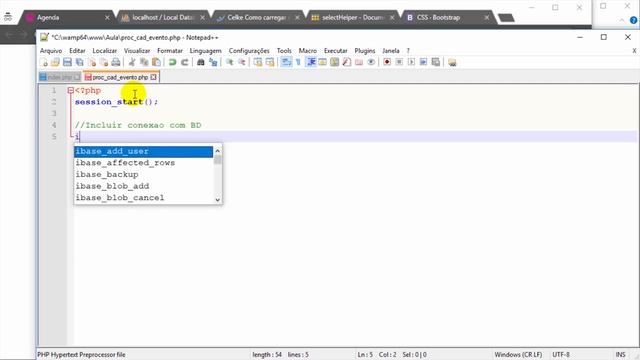Create a new file with toolbar icon
Image resolution: width=640 pixels, height=360 pixels.
44,62
